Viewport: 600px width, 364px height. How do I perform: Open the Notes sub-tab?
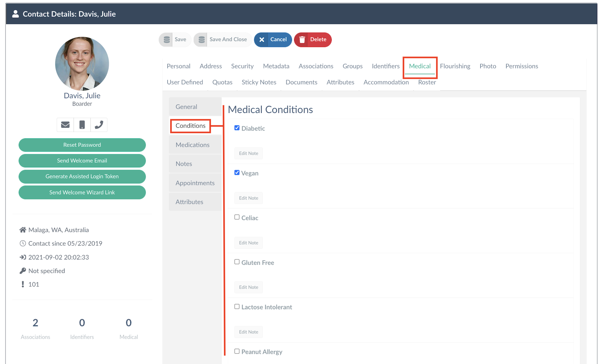[x=195, y=164]
